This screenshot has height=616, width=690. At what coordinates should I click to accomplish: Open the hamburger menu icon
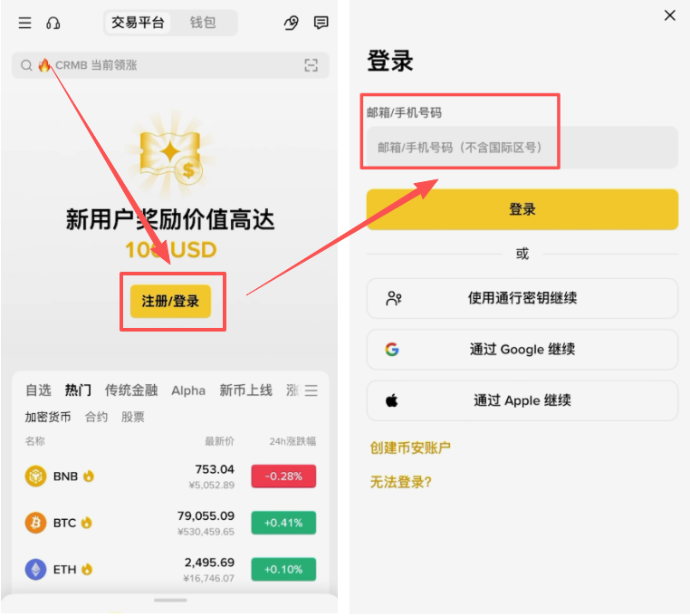[x=24, y=23]
